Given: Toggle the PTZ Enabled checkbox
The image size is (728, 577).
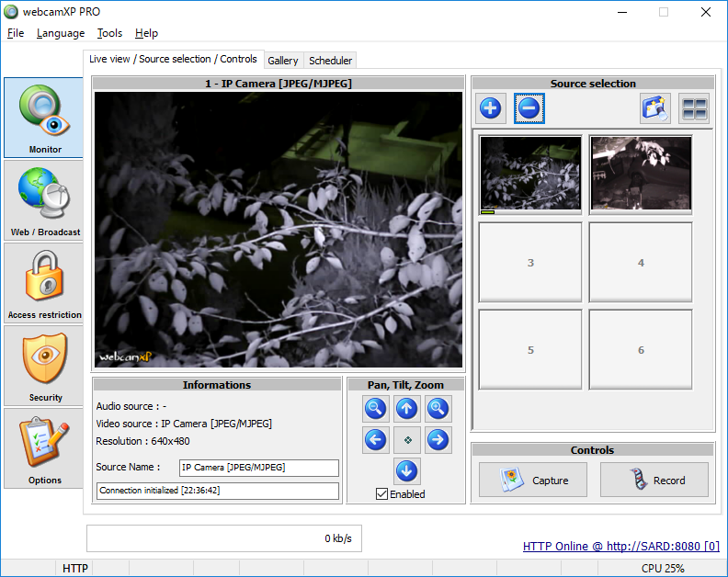Looking at the screenshot, I should point(381,494).
